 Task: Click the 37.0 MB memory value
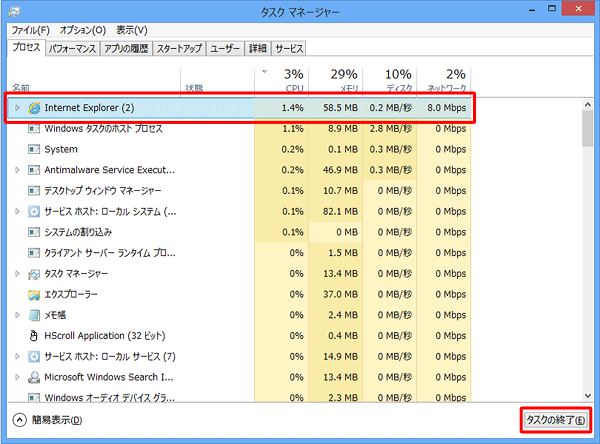click(340, 295)
